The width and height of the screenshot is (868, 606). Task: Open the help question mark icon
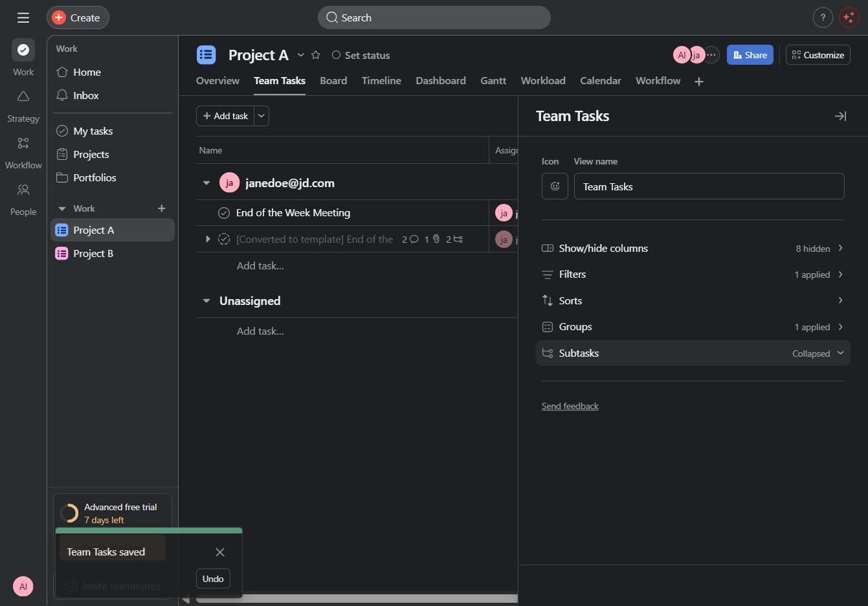point(823,17)
